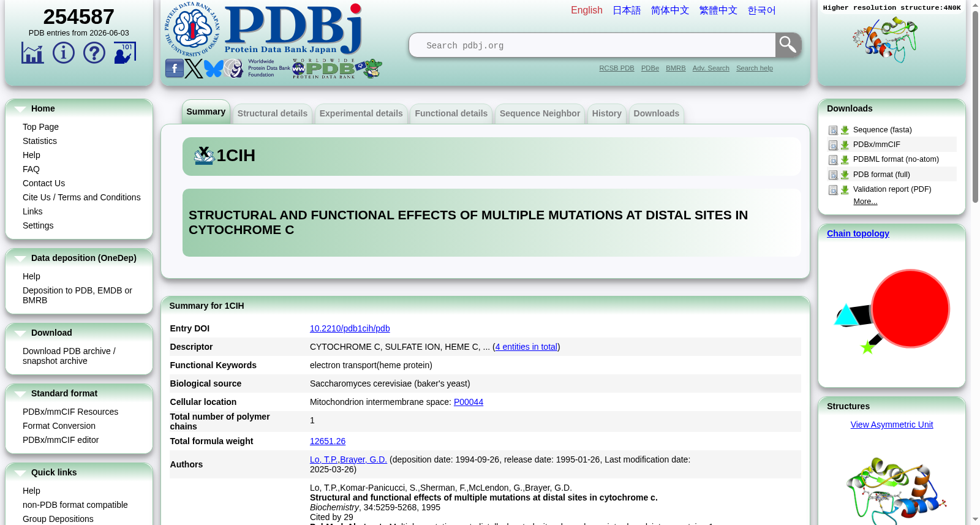980x525 pixels.
Task: Download Sequence (fasta) green arrow
Action: click(845, 130)
